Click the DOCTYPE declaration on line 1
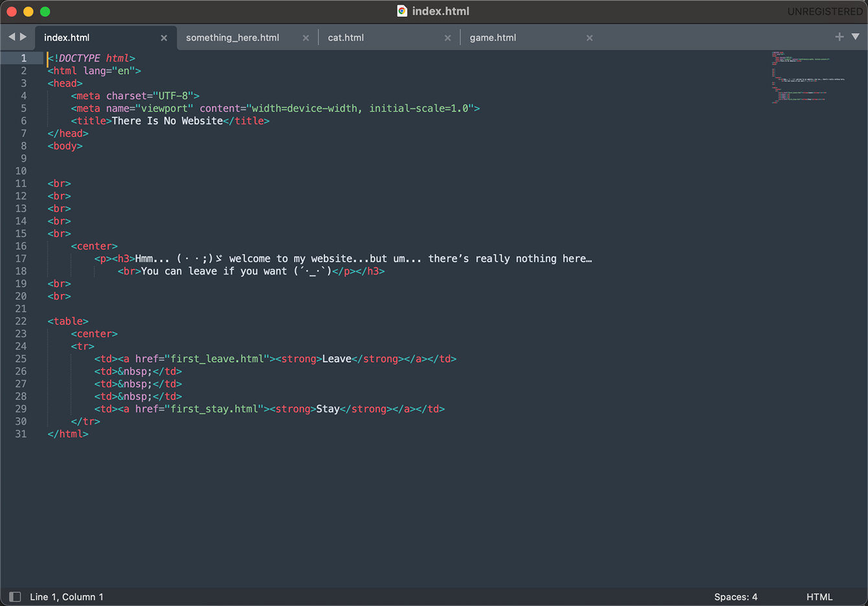The image size is (868, 606). (91, 58)
